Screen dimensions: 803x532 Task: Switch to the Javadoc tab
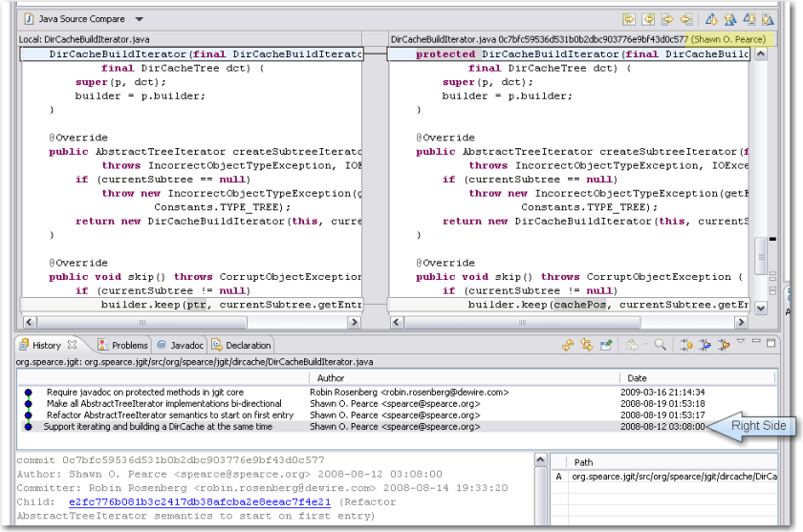181,345
